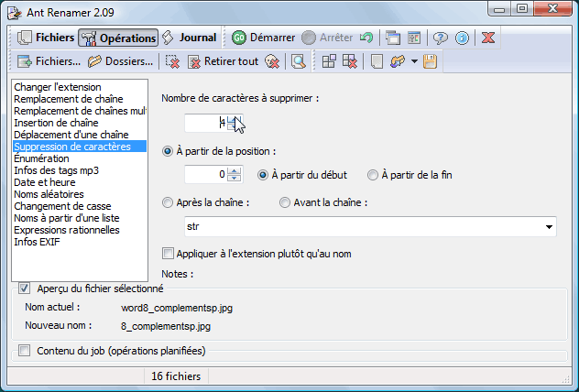Open the 'str' string combo box dropdown
This screenshot has height=392, width=579.
(x=549, y=226)
